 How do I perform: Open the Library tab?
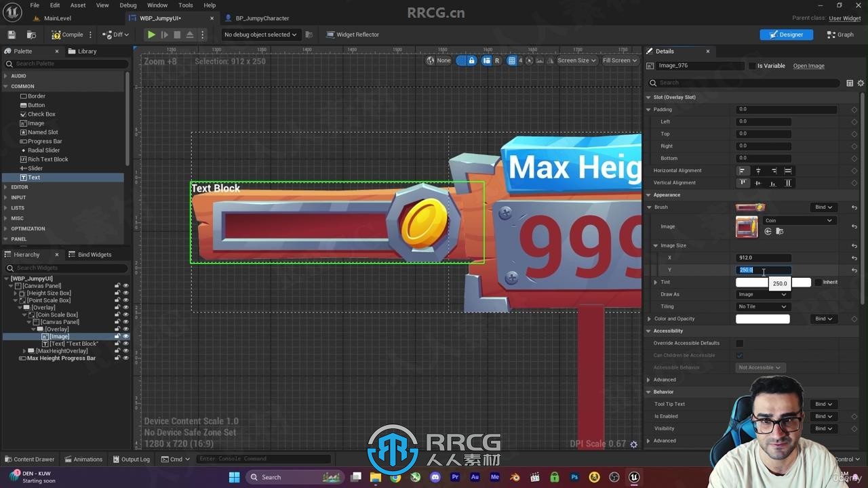coord(83,51)
